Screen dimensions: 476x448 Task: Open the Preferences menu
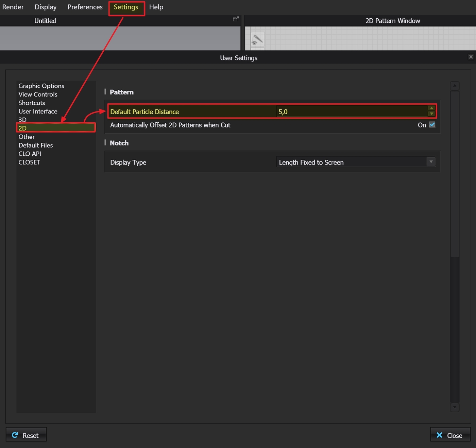click(x=85, y=7)
